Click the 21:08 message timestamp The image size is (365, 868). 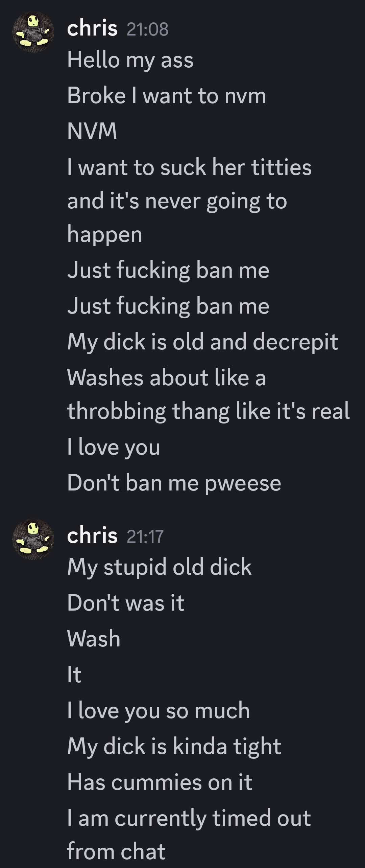click(x=147, y=29)
